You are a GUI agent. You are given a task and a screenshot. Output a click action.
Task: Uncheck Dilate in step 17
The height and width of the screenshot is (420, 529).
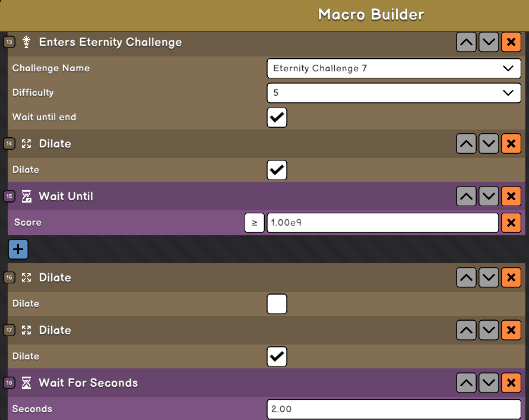click(x=277, y=356)
